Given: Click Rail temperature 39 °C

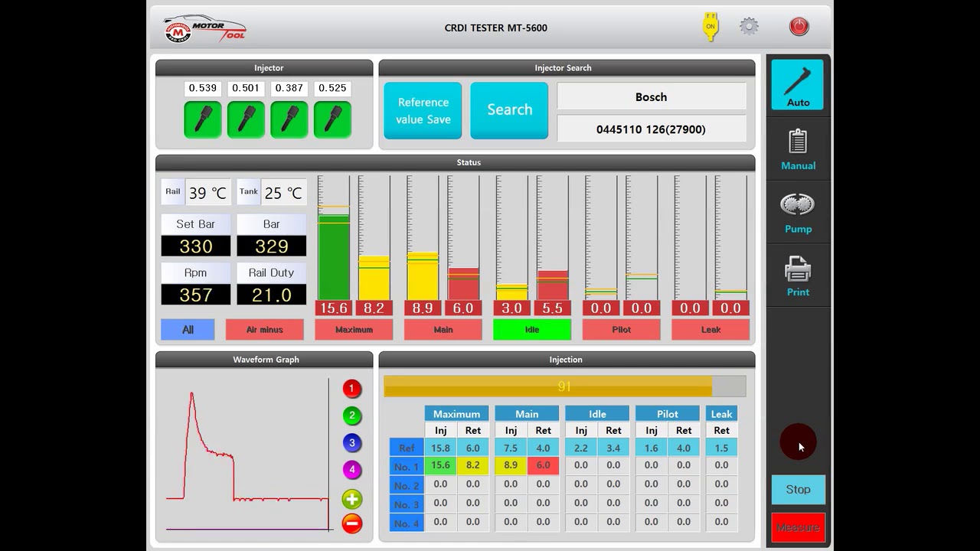Looking at the screenshot, I should [x=207, y=192].
